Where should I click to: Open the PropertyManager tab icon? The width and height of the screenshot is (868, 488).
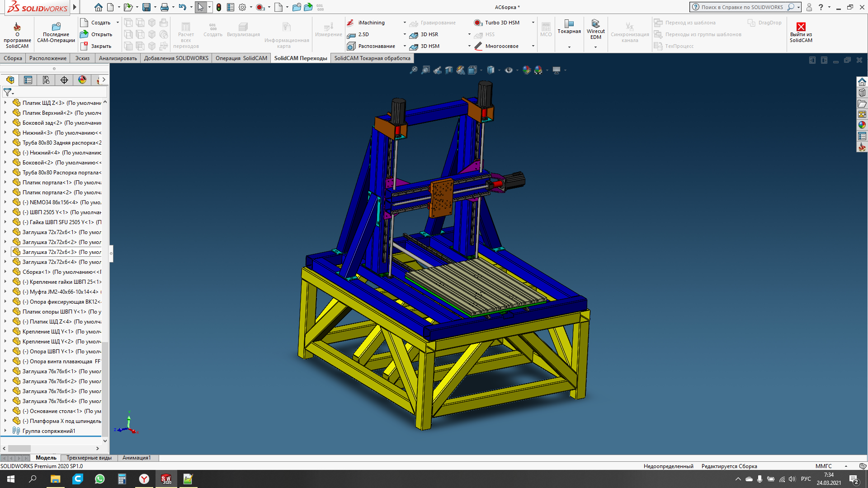pyautogui.click(x=28, y=80)
